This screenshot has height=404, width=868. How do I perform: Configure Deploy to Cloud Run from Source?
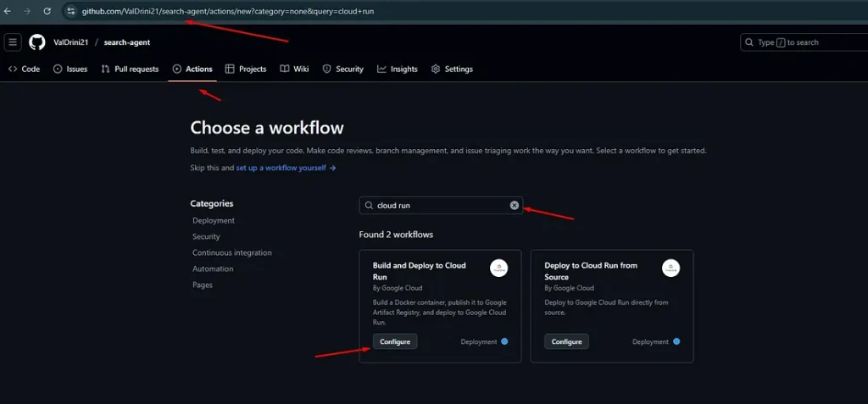(x=566, y=341)
